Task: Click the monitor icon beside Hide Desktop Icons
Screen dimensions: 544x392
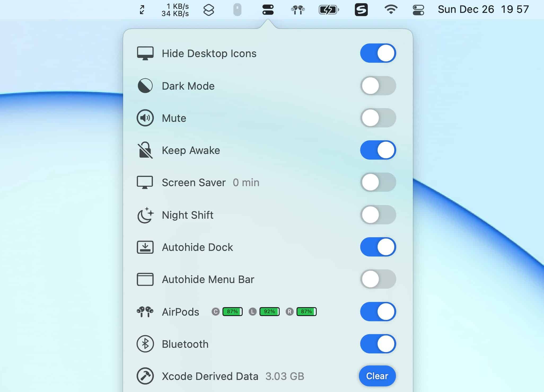Action: [x=145, y=54]
